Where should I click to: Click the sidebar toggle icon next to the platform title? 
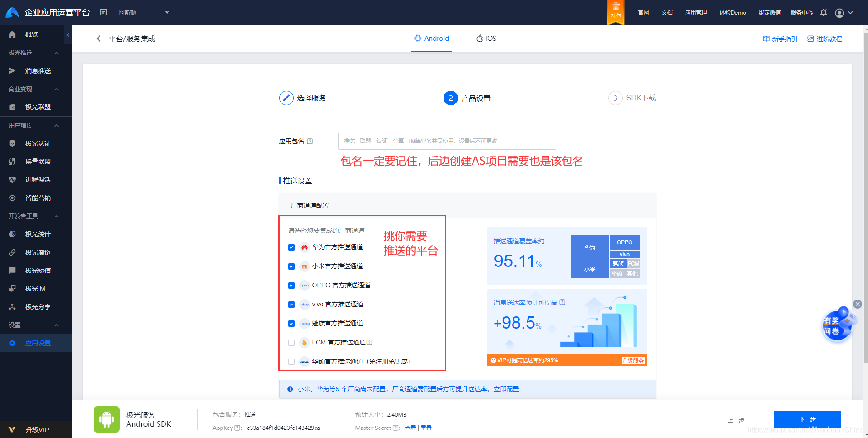pos(104,12)
